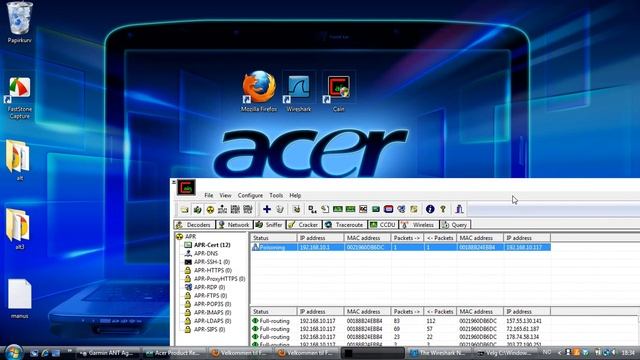Select the FastStone Capture desktop icon
640x360 pixels.
point(19,98)
